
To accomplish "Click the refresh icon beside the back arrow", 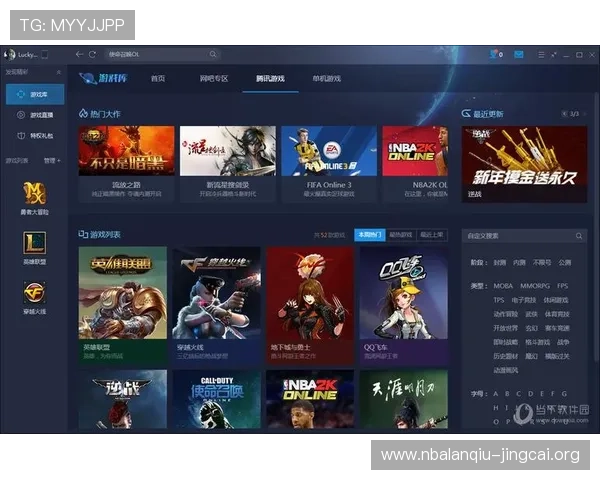I will [x=92, y=54].
